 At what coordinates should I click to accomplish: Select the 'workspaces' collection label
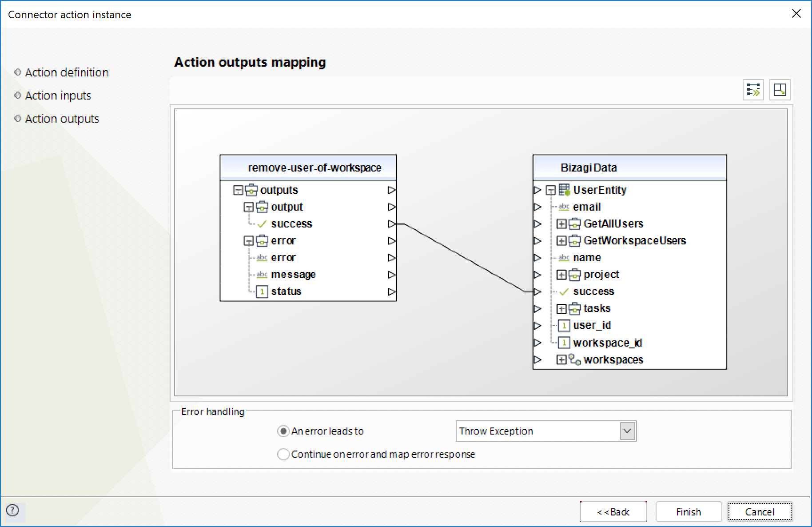(x=613, y=359)
